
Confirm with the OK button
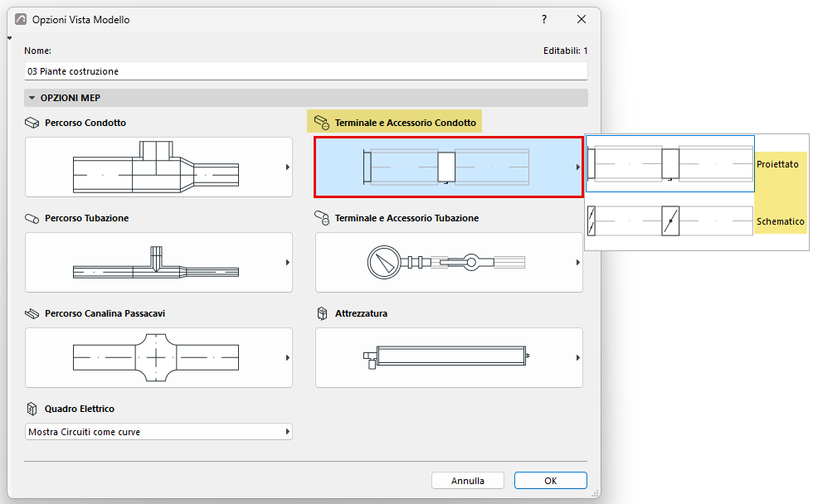(551, 481)
